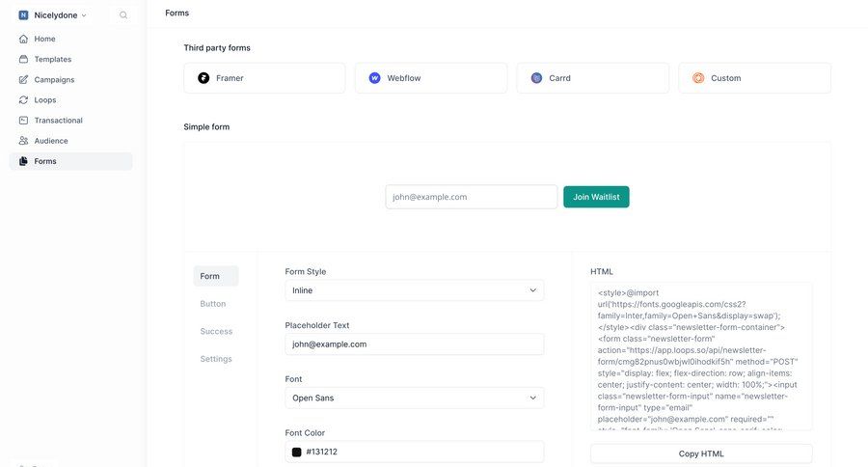Expand the Font dropdown showing Open Sans
The height and width of the screenshot is (467, 868).
414,398
